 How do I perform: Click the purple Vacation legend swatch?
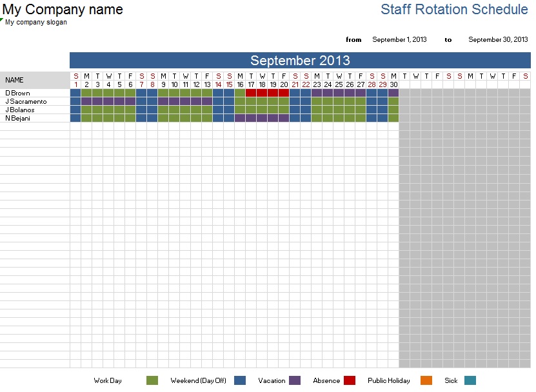[x=295, y=380]
